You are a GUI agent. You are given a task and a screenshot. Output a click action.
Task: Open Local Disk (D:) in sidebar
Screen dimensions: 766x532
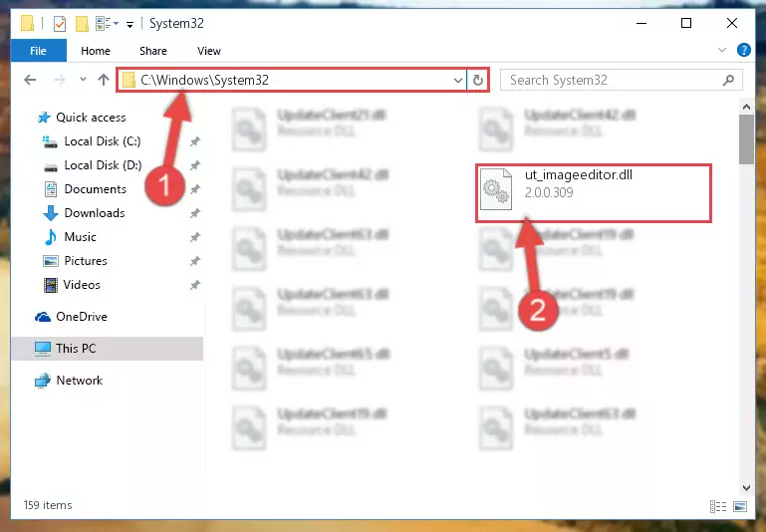click(103, 165)
